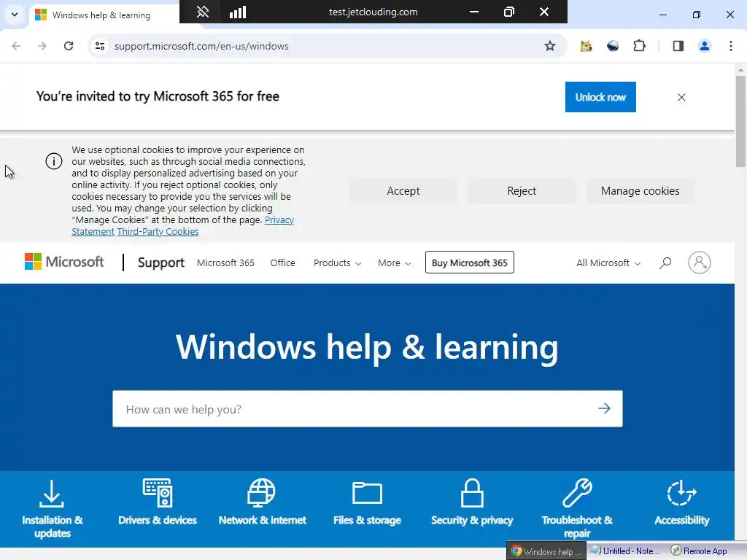
Task: Click the address bar URL
Action: (x=201, y=46)
